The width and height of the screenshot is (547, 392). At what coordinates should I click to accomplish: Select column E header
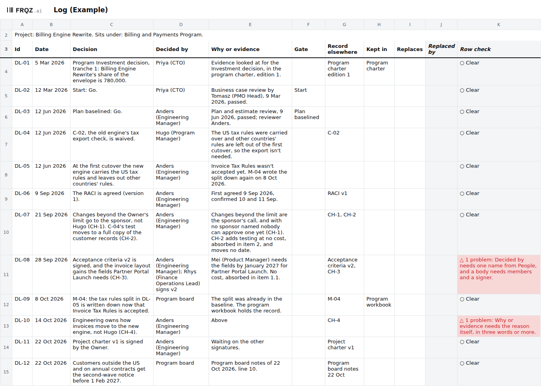point(250,25)
